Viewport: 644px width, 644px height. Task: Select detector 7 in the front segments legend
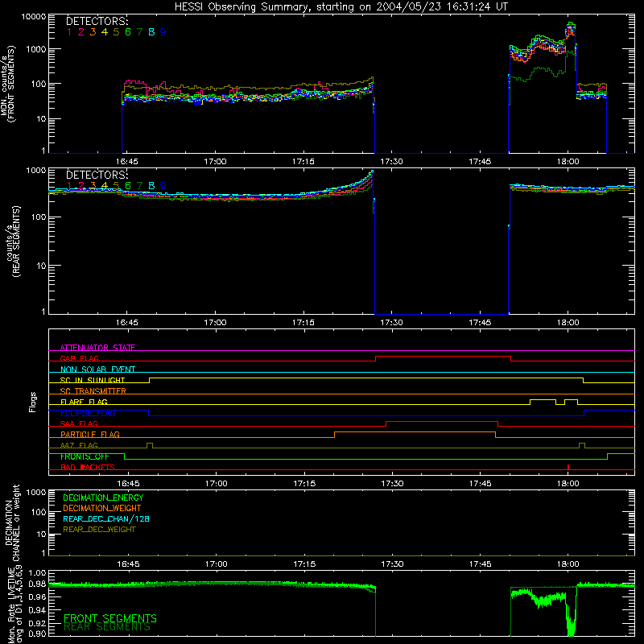[x=139, y=32]
